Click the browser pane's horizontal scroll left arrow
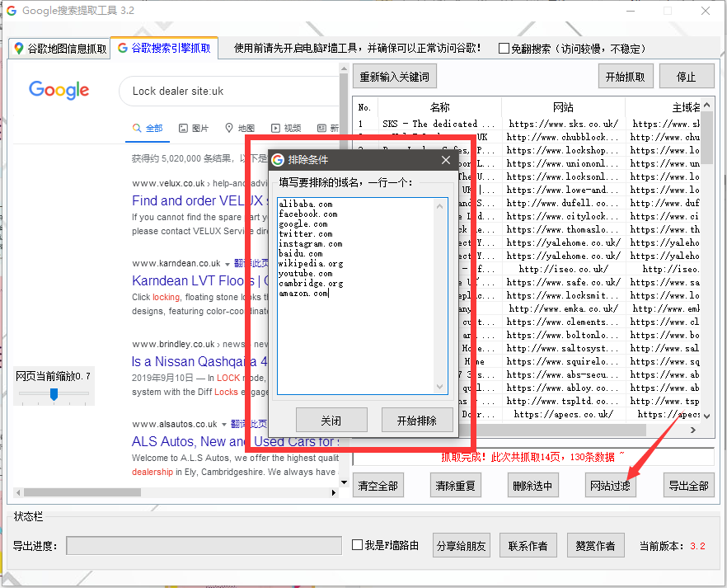This screenshot has width=727, height=588. click(x=18, y=492)
